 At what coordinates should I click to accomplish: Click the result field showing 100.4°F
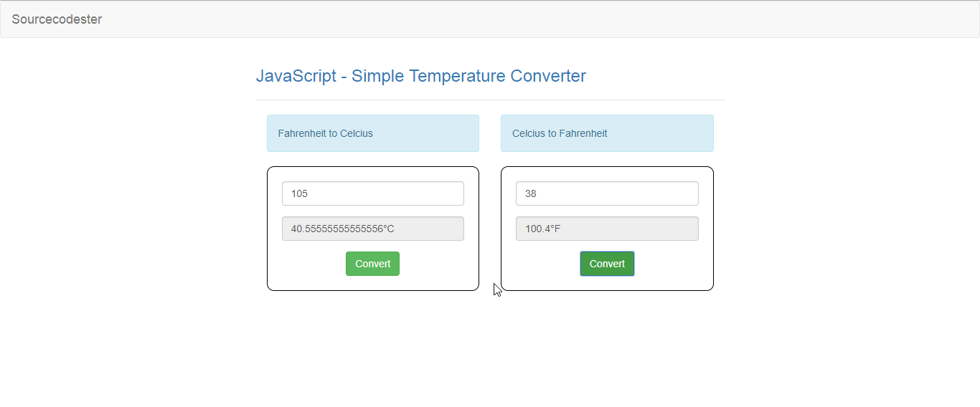(x=607, y=229)
